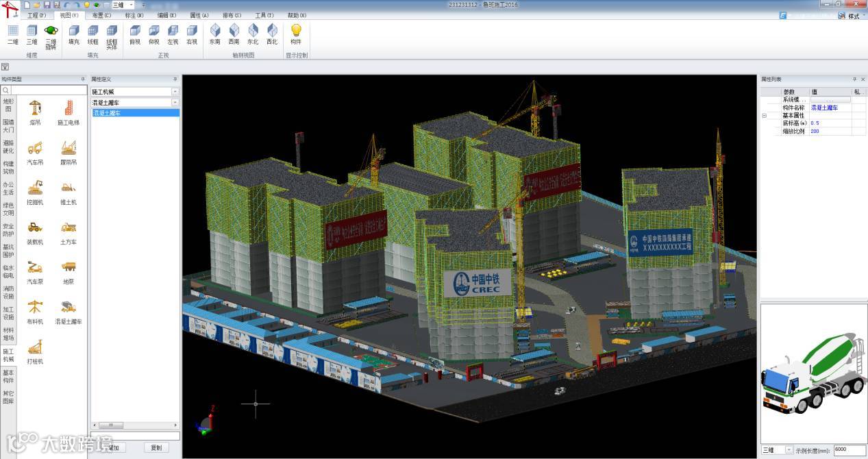Screen dimensions: 868x459
Task: Select 地形图 category in sidebar
Action: coord(8,105)
